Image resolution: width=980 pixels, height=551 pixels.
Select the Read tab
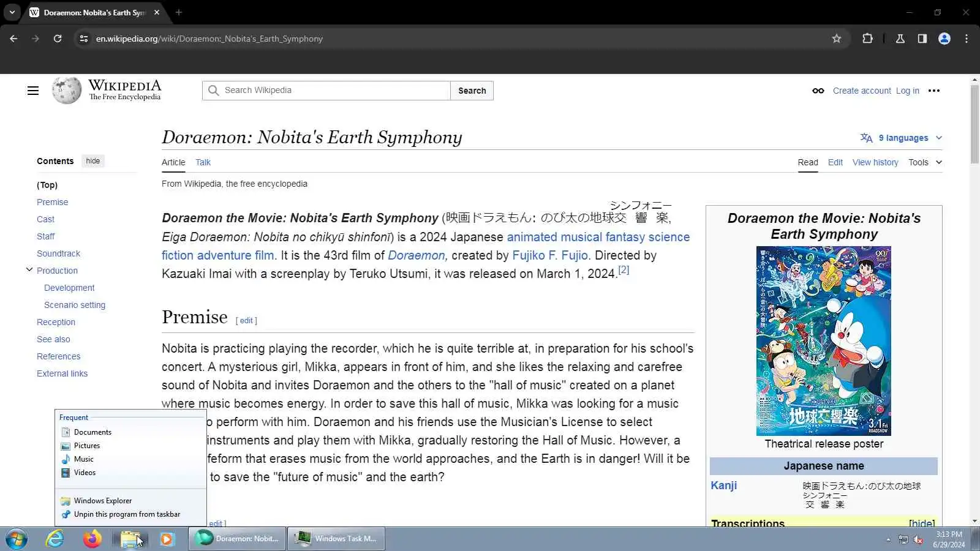808,162
